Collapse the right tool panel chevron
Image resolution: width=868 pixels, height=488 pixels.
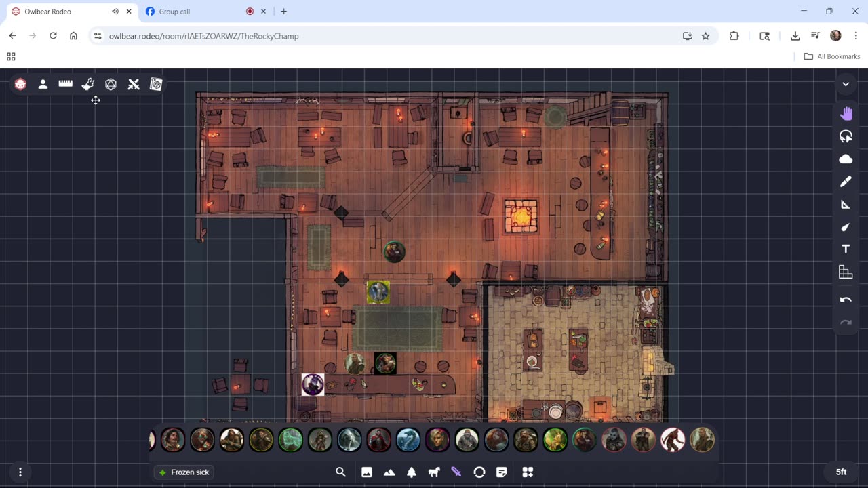click(846, 85)
